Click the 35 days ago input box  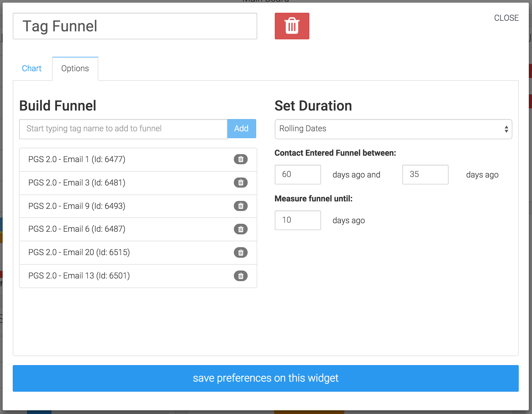tap(425, 174)
